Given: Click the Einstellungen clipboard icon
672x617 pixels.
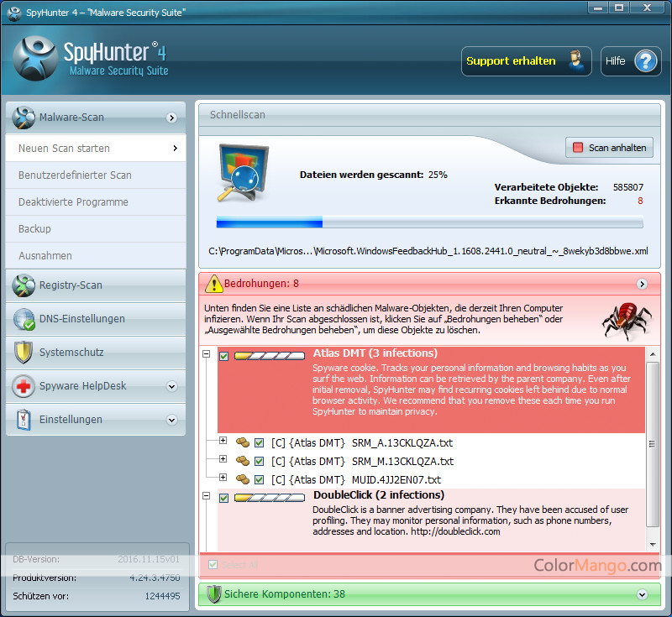Looking at the screenshot, I should pyautogui.click(x=24, y=420).
